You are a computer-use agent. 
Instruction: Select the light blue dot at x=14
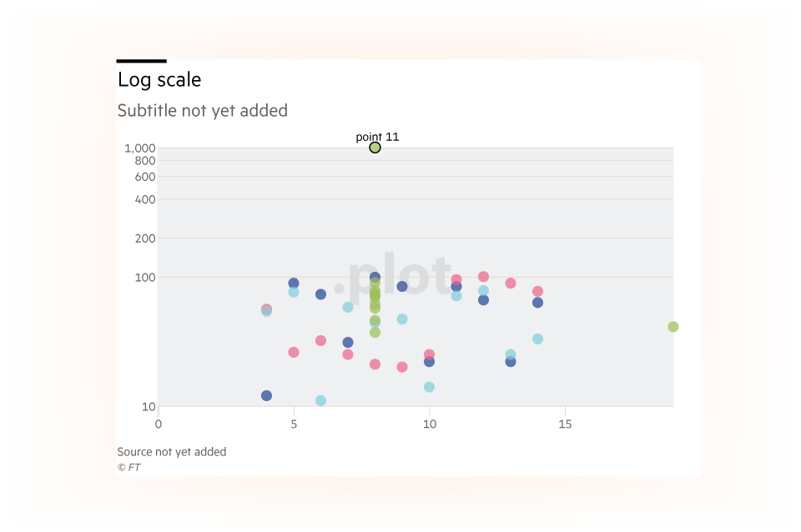point(537,339)
